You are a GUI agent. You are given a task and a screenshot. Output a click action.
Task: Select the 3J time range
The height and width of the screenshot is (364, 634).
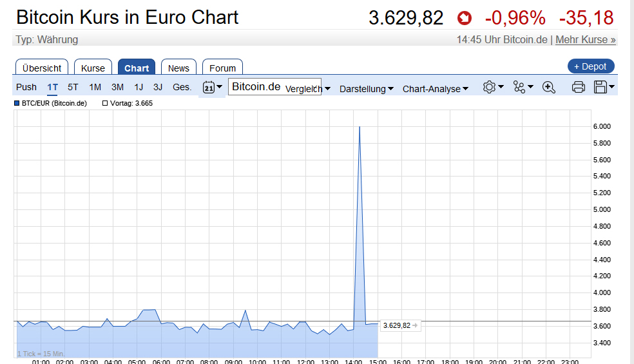point(158,87)
